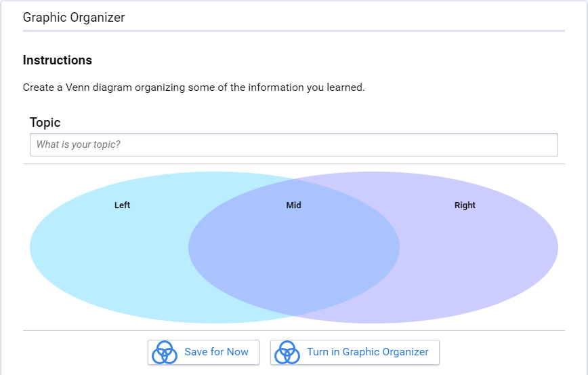Click the 'What is your topic?' placeholder
This screenshot has width=588, height=375.
(x=79, y=144)
